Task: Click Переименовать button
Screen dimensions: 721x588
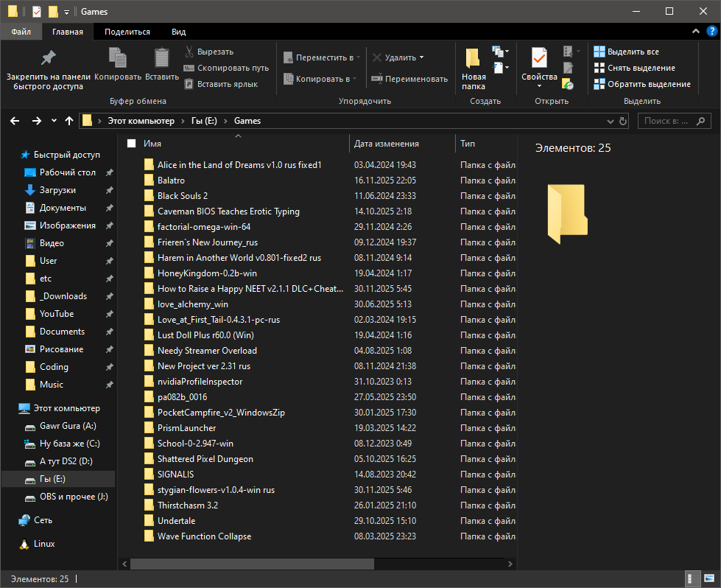Action: pos(409,79)
